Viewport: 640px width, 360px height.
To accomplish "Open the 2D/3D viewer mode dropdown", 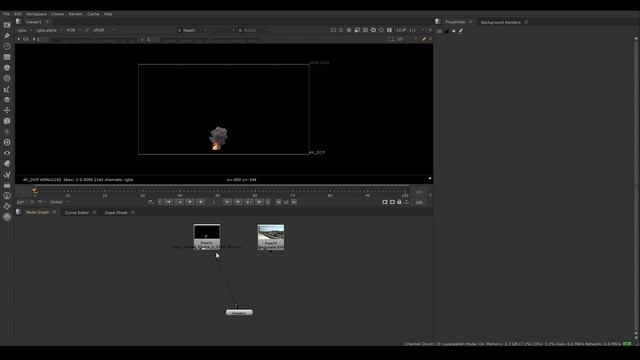I will 407,39.
